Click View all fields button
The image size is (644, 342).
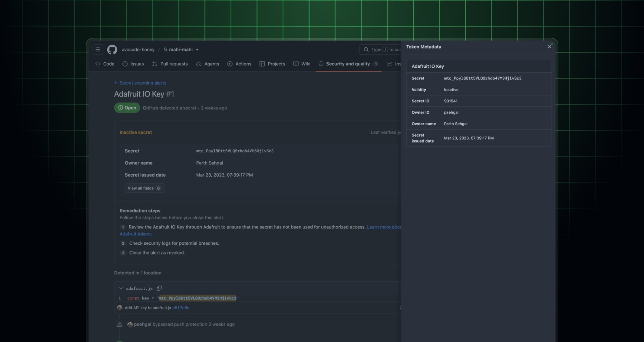(x=144, y=188)
